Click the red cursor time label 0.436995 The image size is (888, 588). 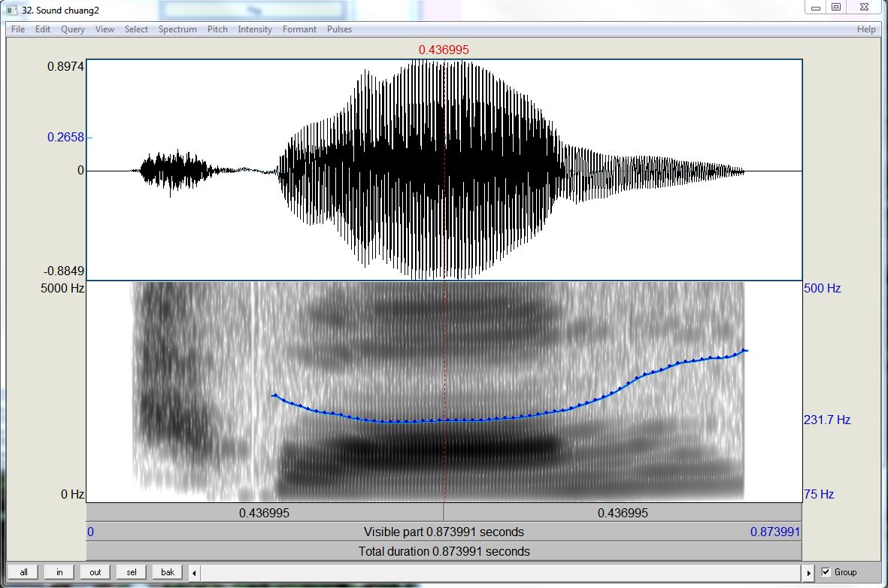point(444,50)
